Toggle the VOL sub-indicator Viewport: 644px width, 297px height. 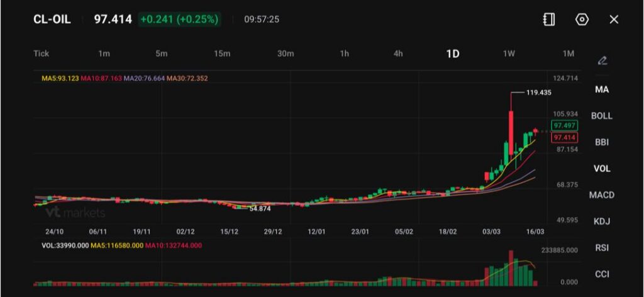pyautogui.click(x=602, y=169)
